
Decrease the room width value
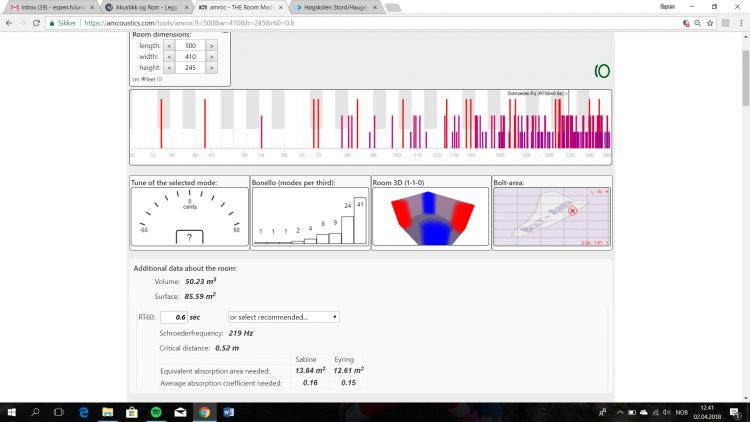pyautogui.click(x=169, y=57)
